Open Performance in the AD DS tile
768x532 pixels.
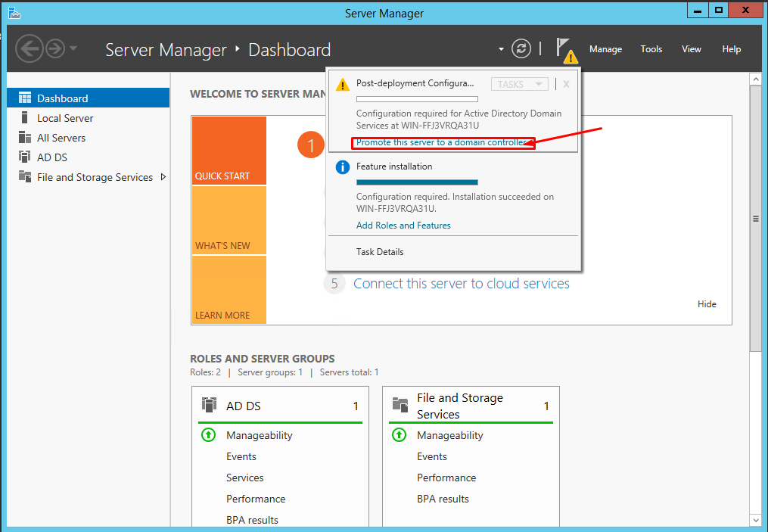pos(256,499)
